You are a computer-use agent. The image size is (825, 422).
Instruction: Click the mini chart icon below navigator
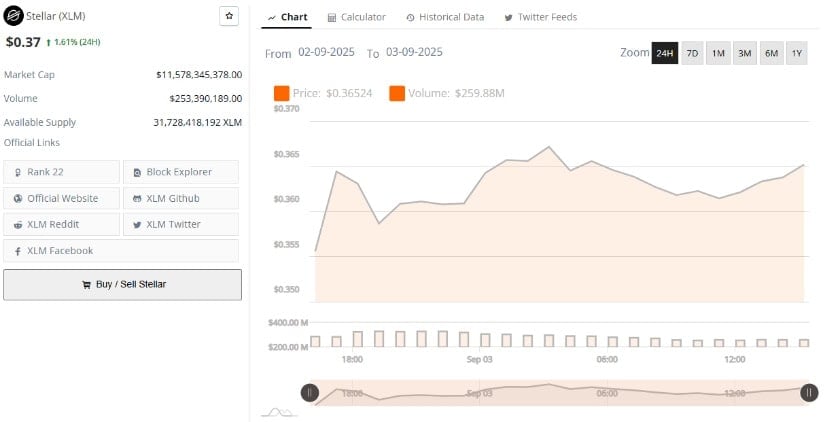(x=279, y=412)
